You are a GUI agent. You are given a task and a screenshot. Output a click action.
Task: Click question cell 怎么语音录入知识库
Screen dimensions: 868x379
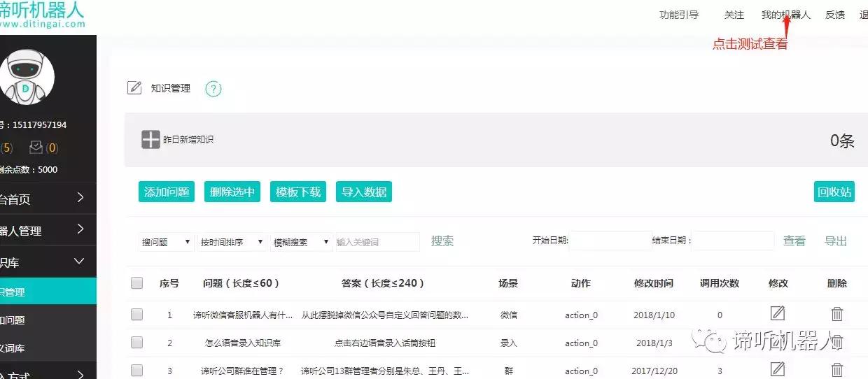243,343
